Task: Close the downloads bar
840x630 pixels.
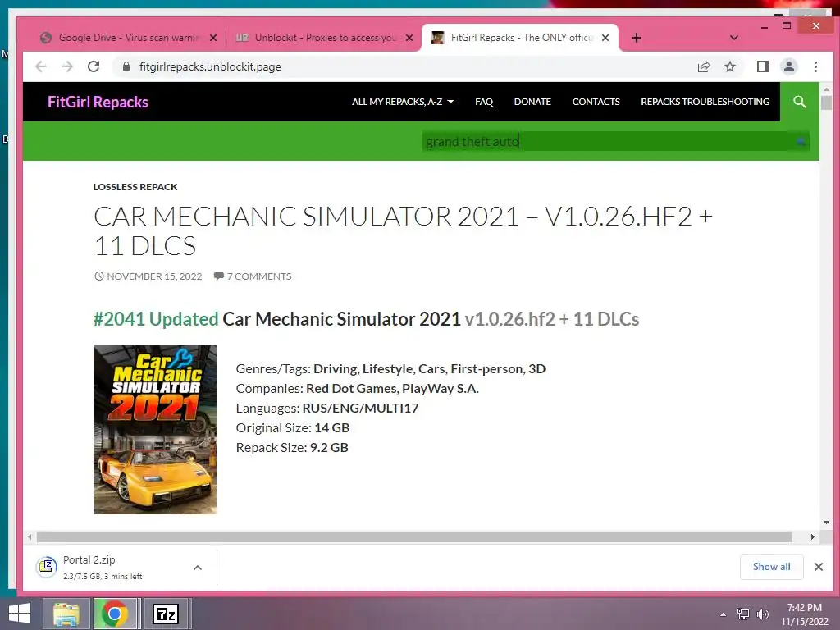Action: click(x=818, y=567)
